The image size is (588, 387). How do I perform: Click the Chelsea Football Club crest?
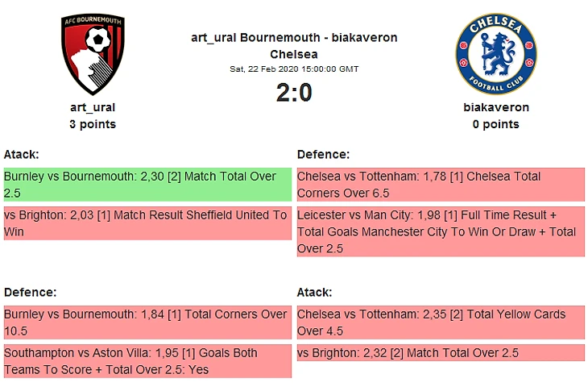495,54
